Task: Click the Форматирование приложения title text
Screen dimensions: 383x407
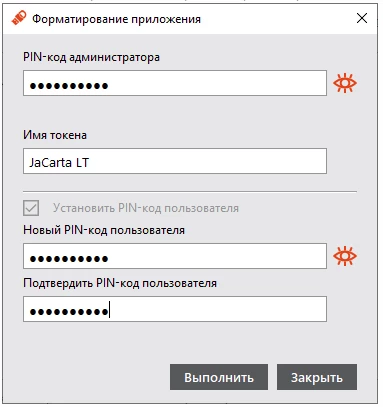Action: click(x=116, y=19)
